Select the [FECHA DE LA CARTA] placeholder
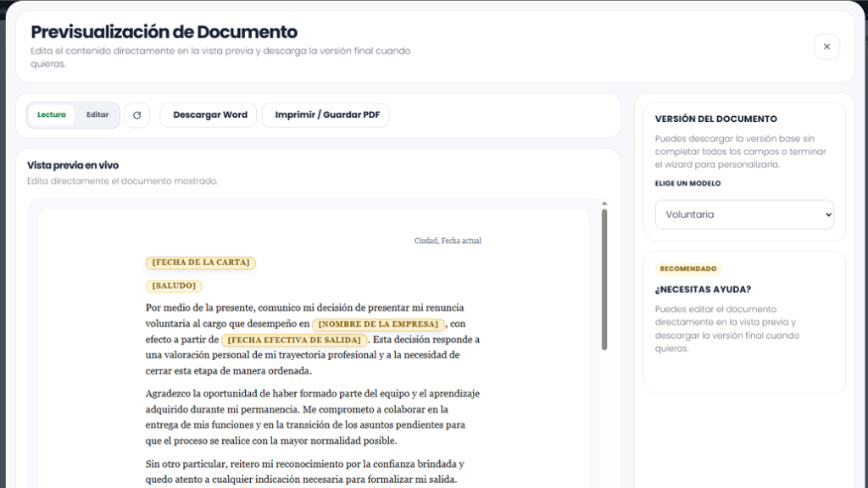This screenshot has height=488, width=868. click(200, 263)
